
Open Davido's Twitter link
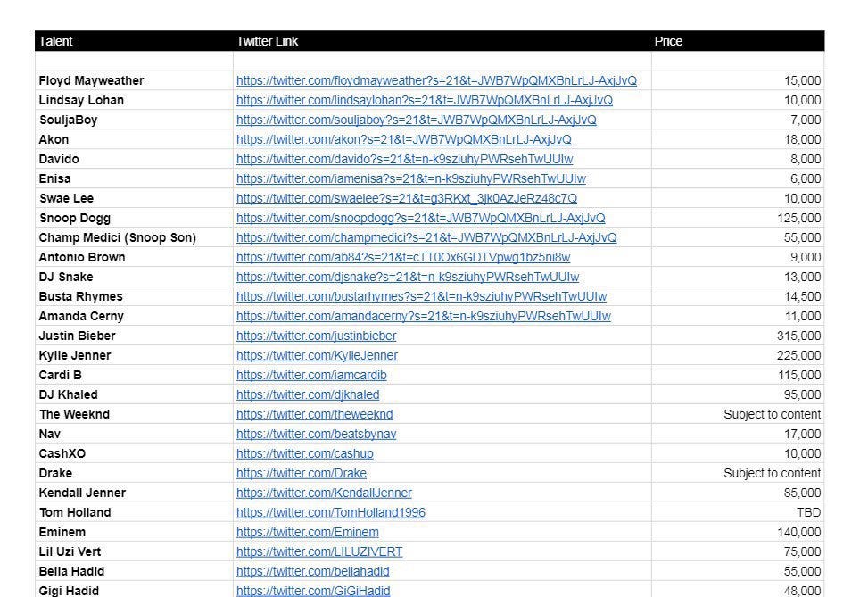tap(405, 160)
